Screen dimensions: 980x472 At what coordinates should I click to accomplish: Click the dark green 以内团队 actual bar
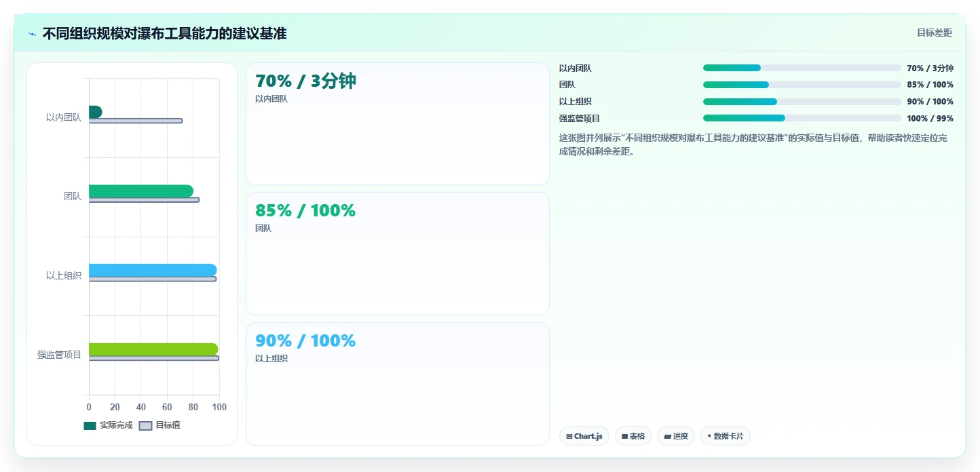coord(95,112)
